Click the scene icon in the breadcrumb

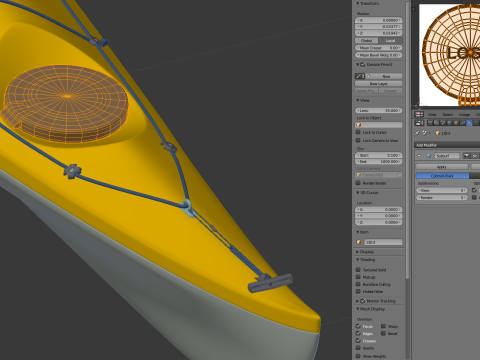425,133
